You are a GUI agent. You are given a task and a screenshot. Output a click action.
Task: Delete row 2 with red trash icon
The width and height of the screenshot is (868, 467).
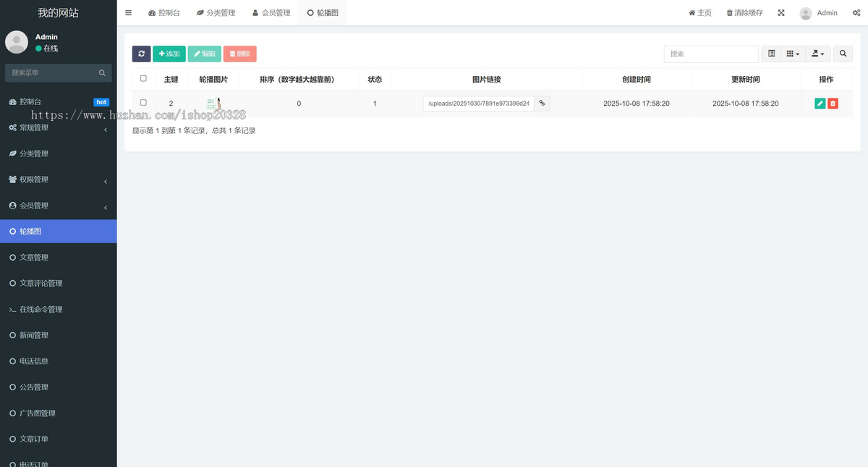click(833, 104)
